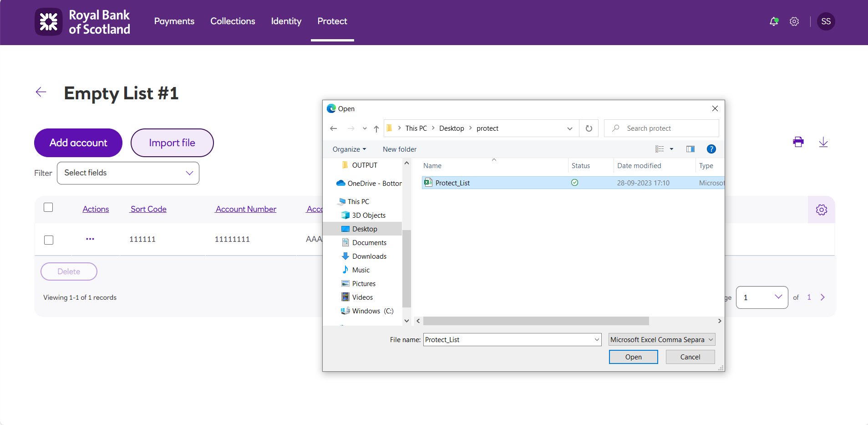The image size is (868, 425).
Task: Go back using arrow beside Empty List #1
Action: pos(41,92)
